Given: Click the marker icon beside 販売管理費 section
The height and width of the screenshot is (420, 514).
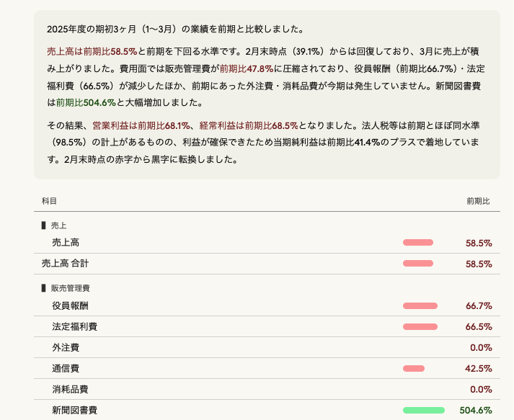Looking at the screenshot, I should pyautogui.click(x=43, y=288).
